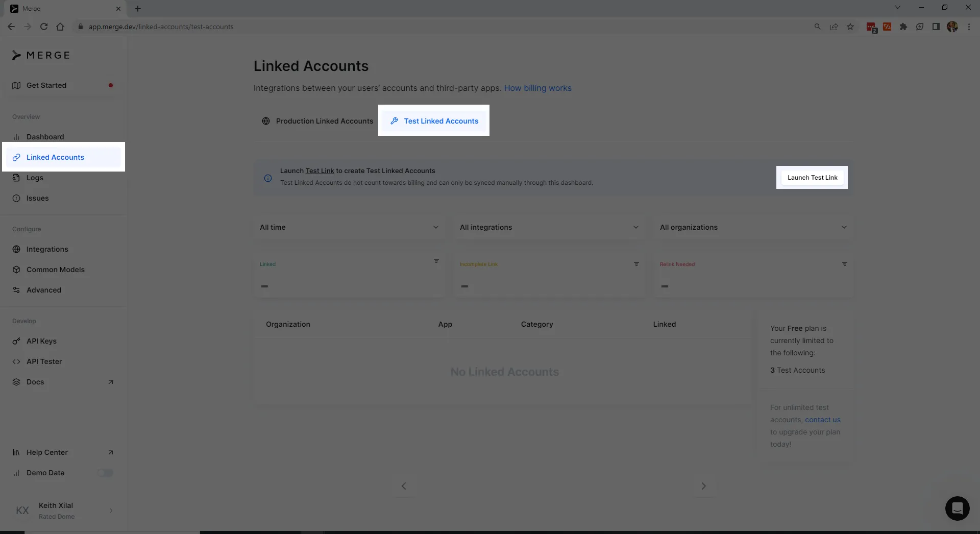980x534 pixels.
Task: Click the Merge logo in the sidebar
Action: click(x=41, y=55)
